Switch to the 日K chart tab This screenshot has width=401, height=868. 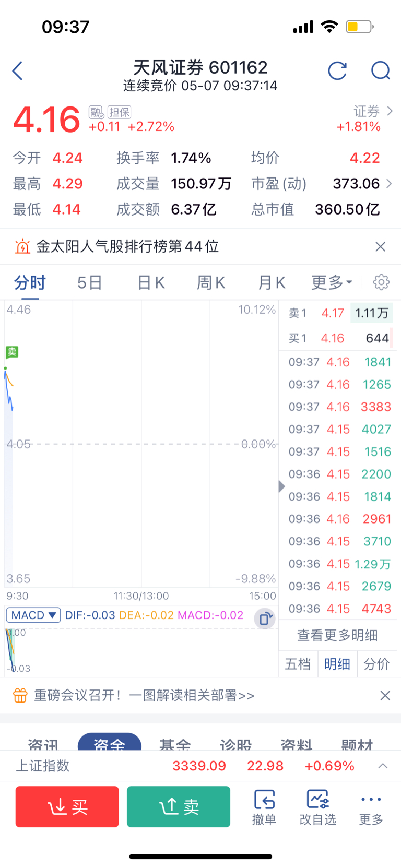tap(151, 282)
